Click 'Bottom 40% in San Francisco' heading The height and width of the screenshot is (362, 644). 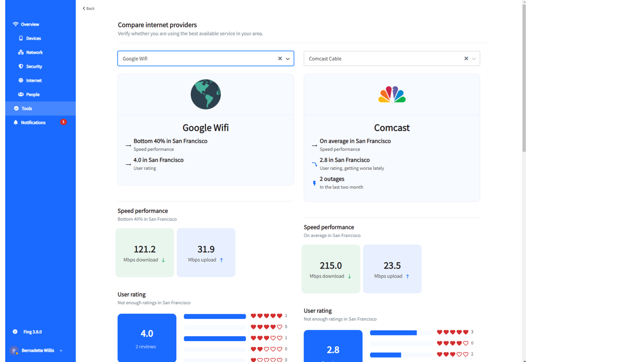pyautogui.click(x=170, y=141)
